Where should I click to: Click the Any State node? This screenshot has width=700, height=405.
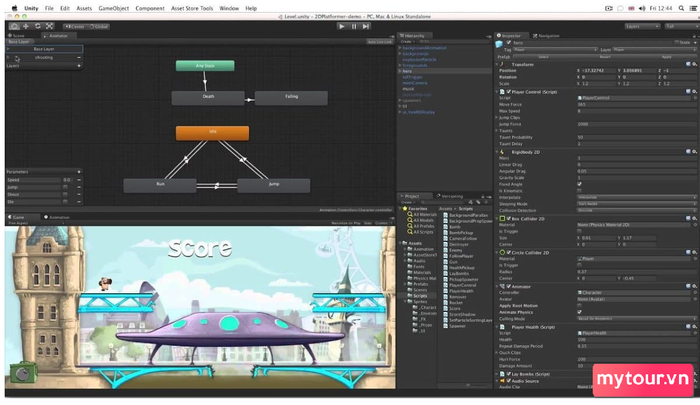click(205, 66)
